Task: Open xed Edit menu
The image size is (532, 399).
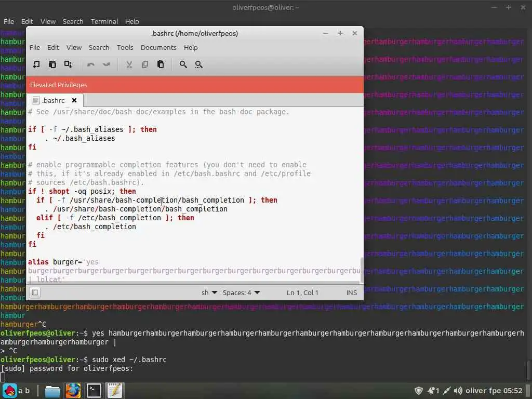Action: 53,47
